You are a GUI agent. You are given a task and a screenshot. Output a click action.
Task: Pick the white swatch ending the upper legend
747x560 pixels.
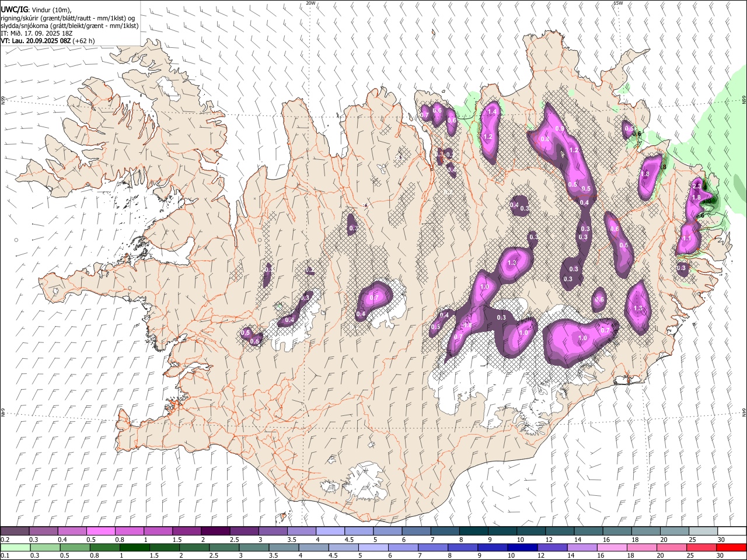click(732, 531)
